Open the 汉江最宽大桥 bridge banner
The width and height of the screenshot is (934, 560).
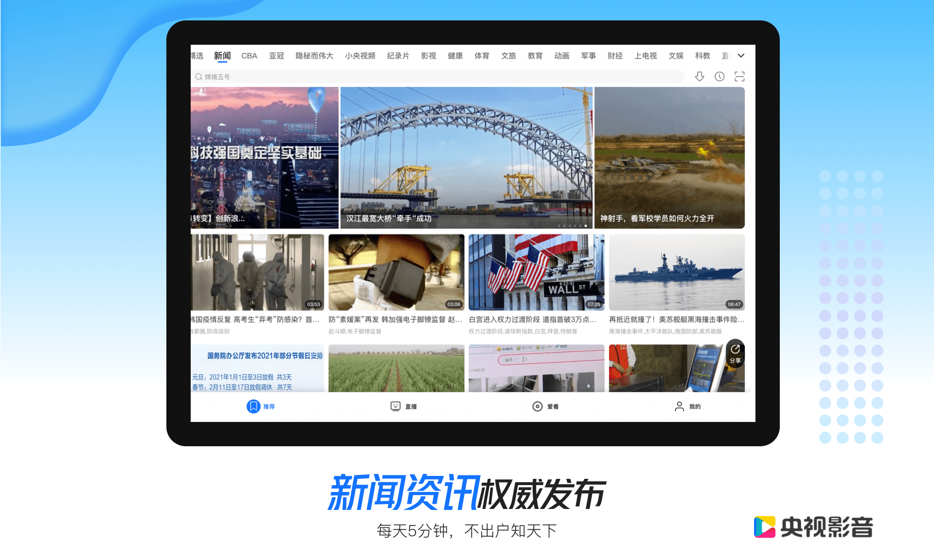pos(466,157)
